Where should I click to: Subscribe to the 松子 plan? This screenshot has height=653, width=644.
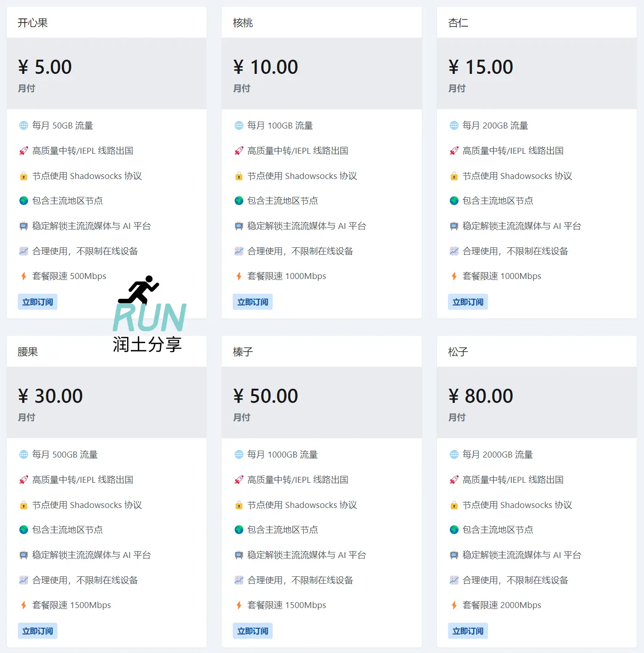point(468,631)
